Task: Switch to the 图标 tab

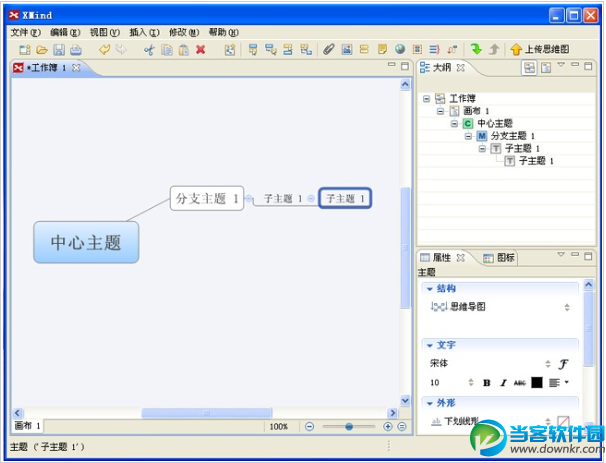Action: click(x=499, y=258)
